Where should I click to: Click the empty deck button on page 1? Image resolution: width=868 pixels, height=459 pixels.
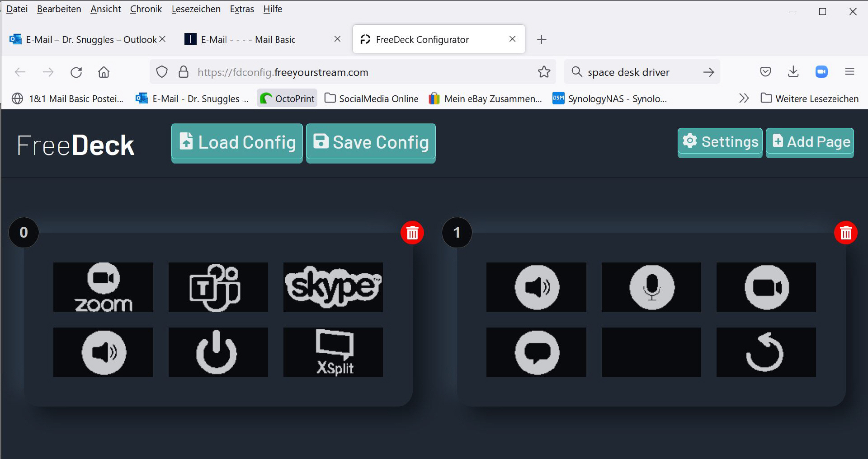[651, 352]
